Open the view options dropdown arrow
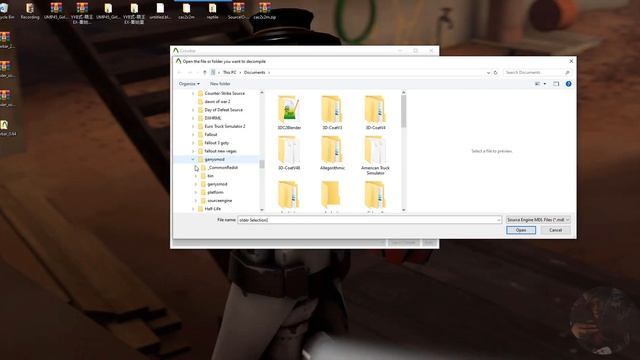This screenshot has height=360, width=640. pyautogui.click(x=544, y=84)
